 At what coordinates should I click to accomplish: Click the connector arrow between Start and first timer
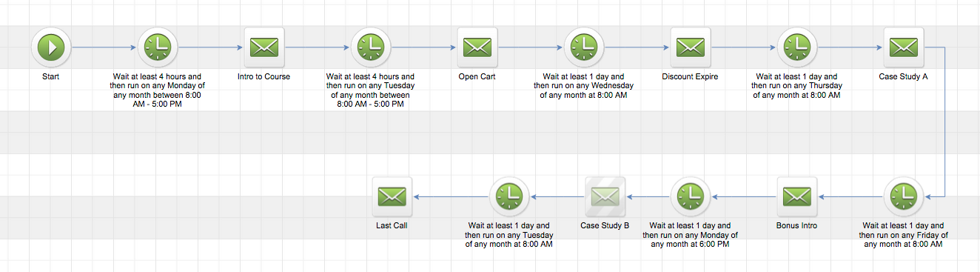[104, 47]
